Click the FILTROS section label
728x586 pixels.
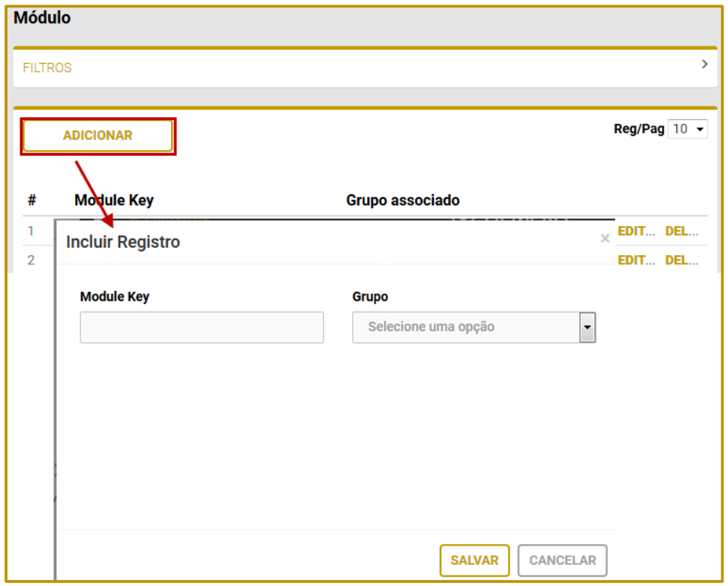coord(47,68)
